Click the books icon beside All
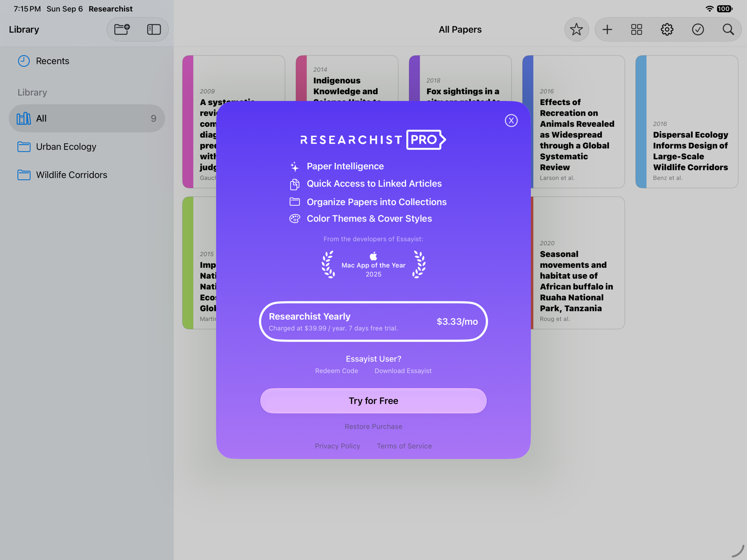Viewport: 747px width, 560px height. 24,119
